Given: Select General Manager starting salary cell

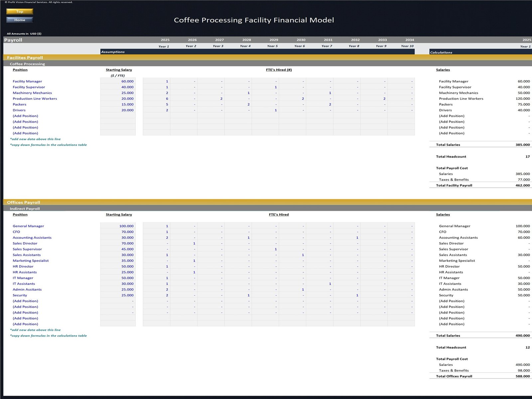Looking at the screenshot, I should (118, 226).
